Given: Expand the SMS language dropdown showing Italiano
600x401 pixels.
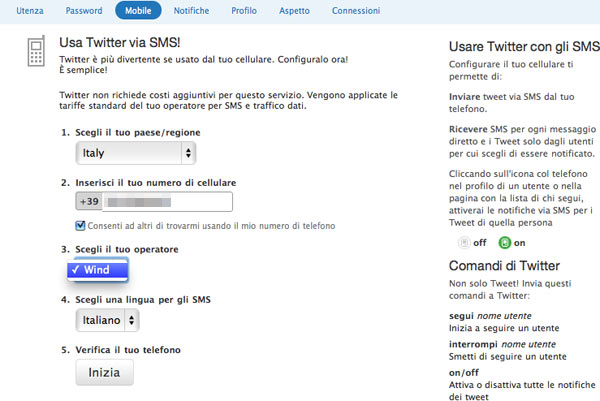Looking at the screenshot, I should [108, 319].
